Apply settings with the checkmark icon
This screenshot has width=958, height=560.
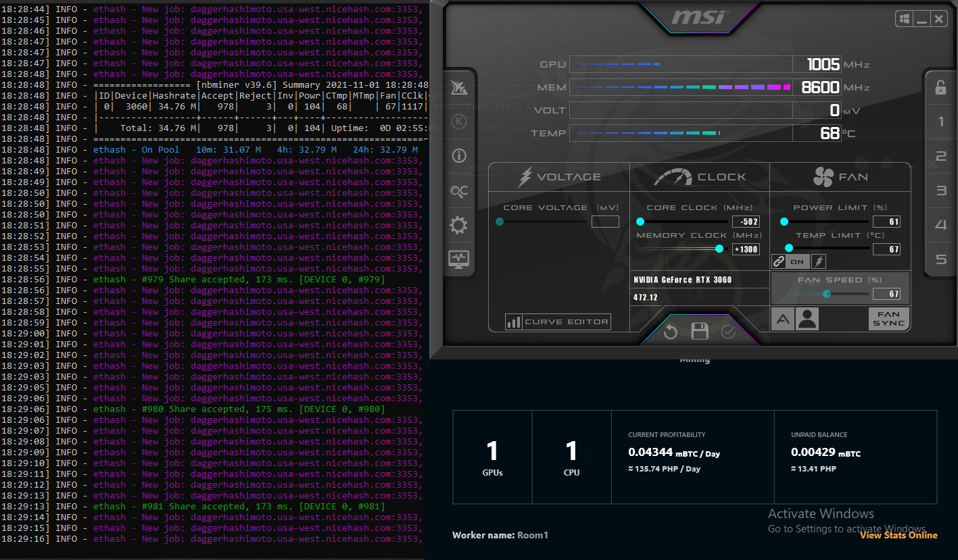pos(728,332)
